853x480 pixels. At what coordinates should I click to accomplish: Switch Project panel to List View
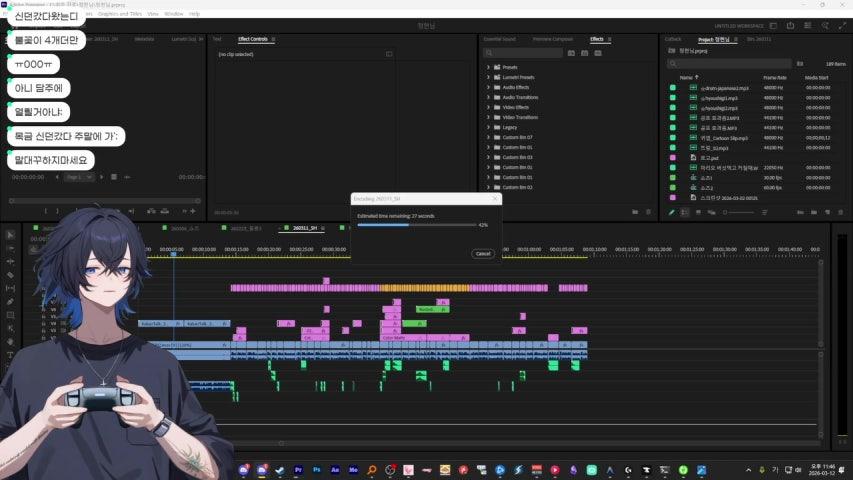tap(685, 212)
